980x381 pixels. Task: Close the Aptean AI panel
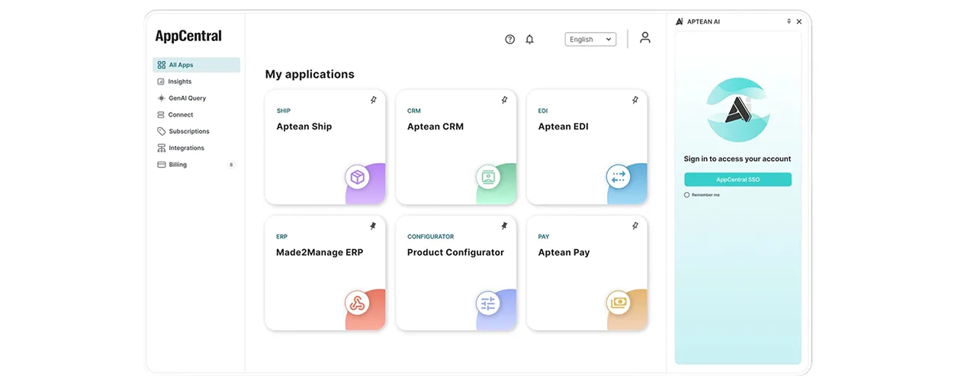(x=799, y=21)
